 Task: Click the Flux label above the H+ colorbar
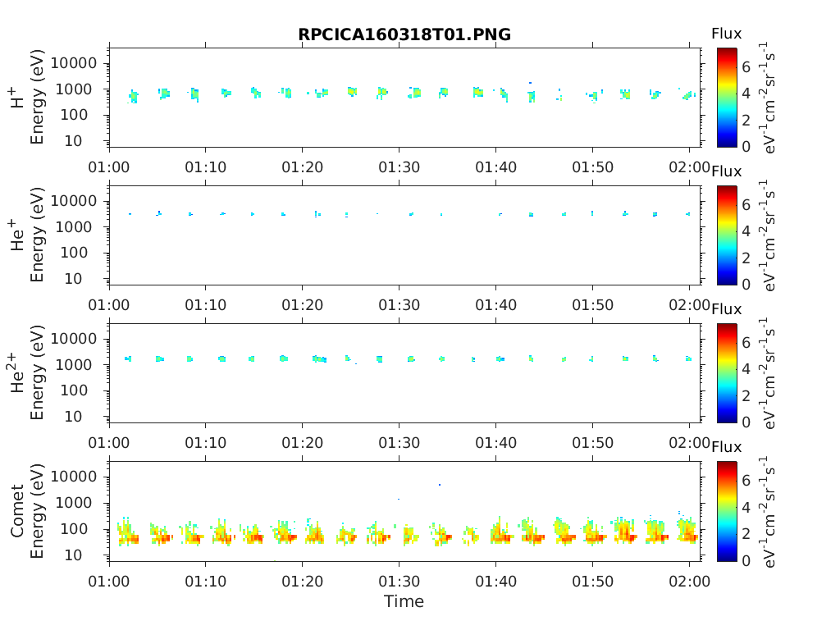[727, 34]
